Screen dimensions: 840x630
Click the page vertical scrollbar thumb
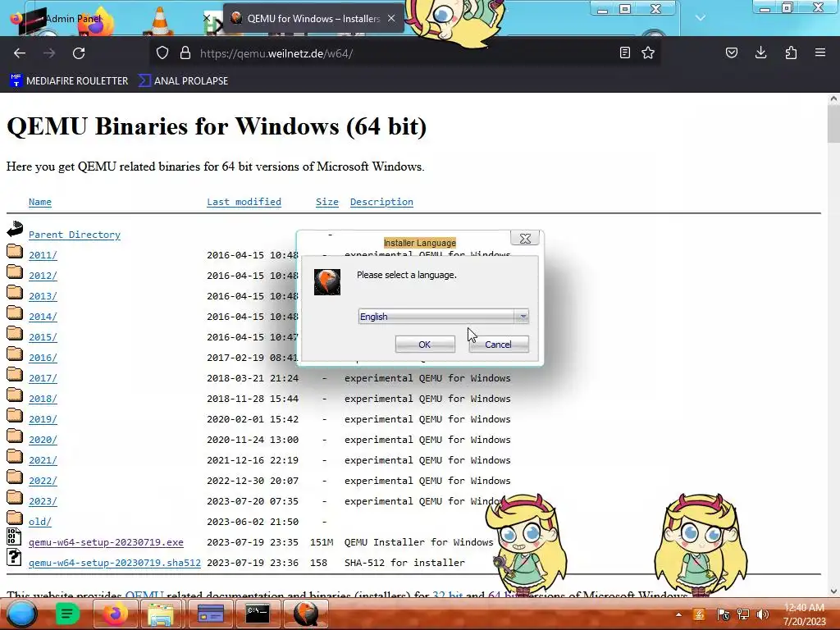[x=833, y=125]
